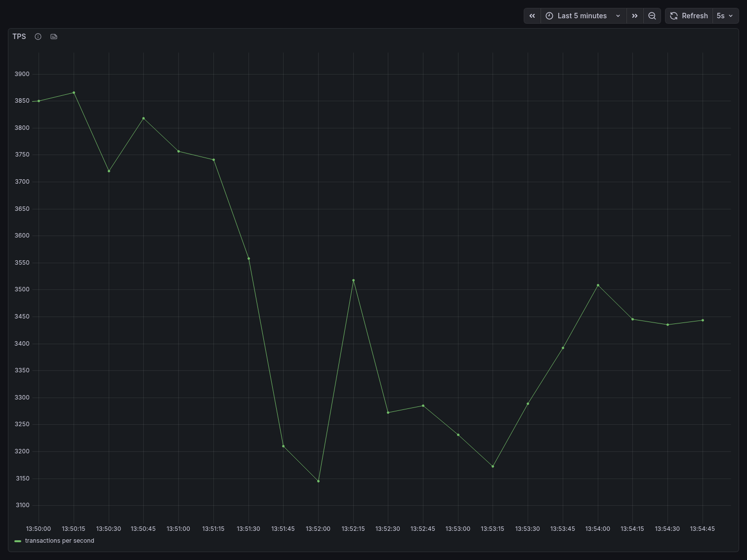The width and height of the screenshot is (747, 560).
Task: Click the panel links icon beside TPS
Action: pos(54,37)
